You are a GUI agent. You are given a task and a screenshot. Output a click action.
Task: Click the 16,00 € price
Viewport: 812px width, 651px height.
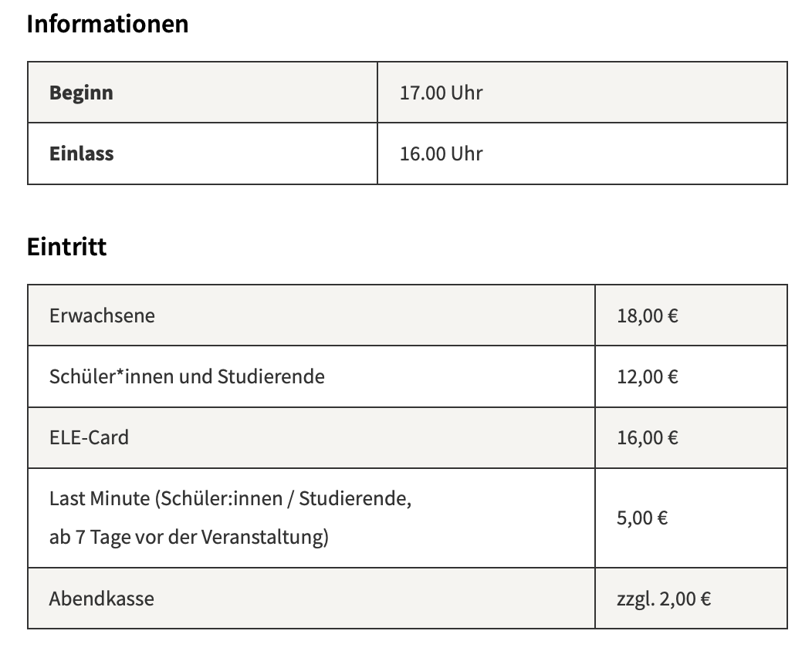click(x=648, y=438)
